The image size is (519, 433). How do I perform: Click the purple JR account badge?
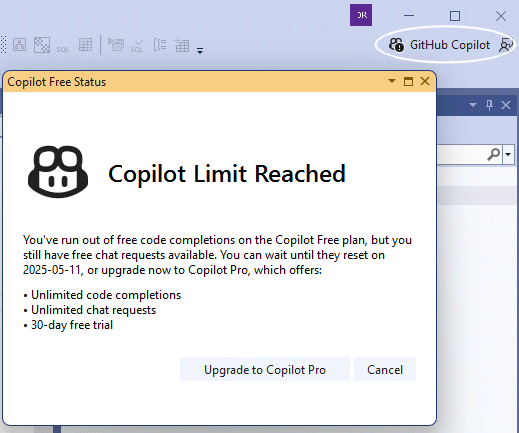pos(361,15)
